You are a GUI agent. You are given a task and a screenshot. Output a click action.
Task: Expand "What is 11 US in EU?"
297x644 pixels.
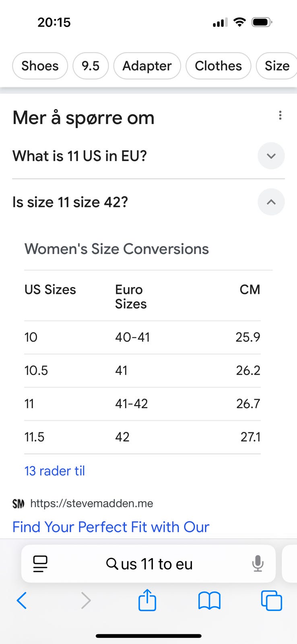click(x=271, y=156)
